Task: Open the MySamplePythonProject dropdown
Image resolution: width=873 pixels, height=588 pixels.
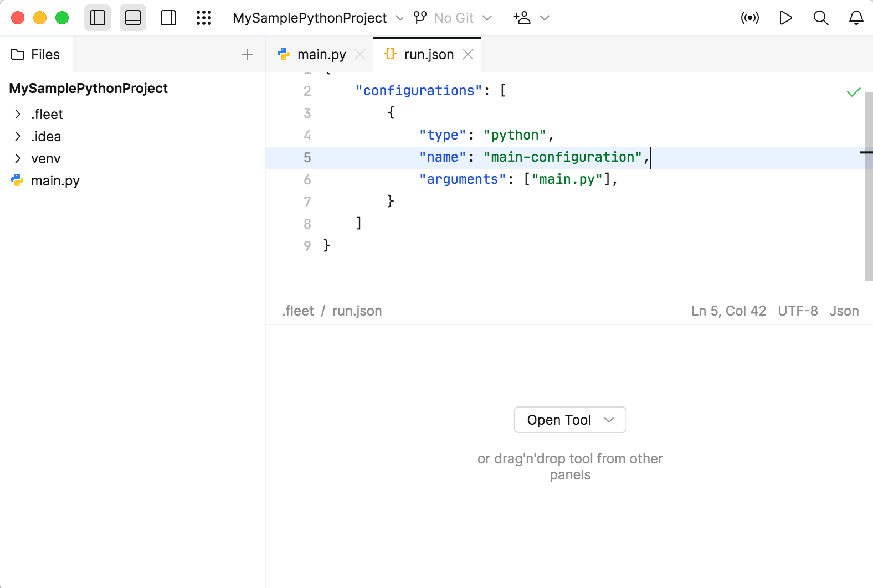Action: pyautogui.click(x=317, y=18)
